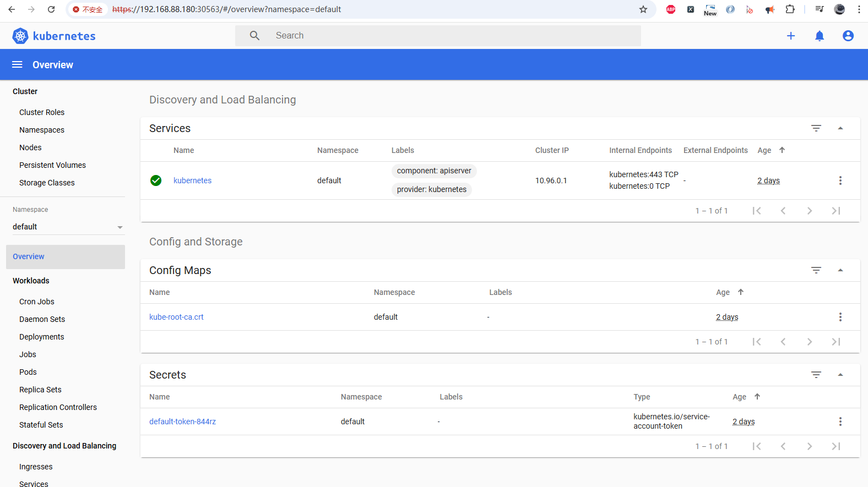The image size is (868, 487).
Task: Click the browser address bar URL
Action: coord(226,9)
